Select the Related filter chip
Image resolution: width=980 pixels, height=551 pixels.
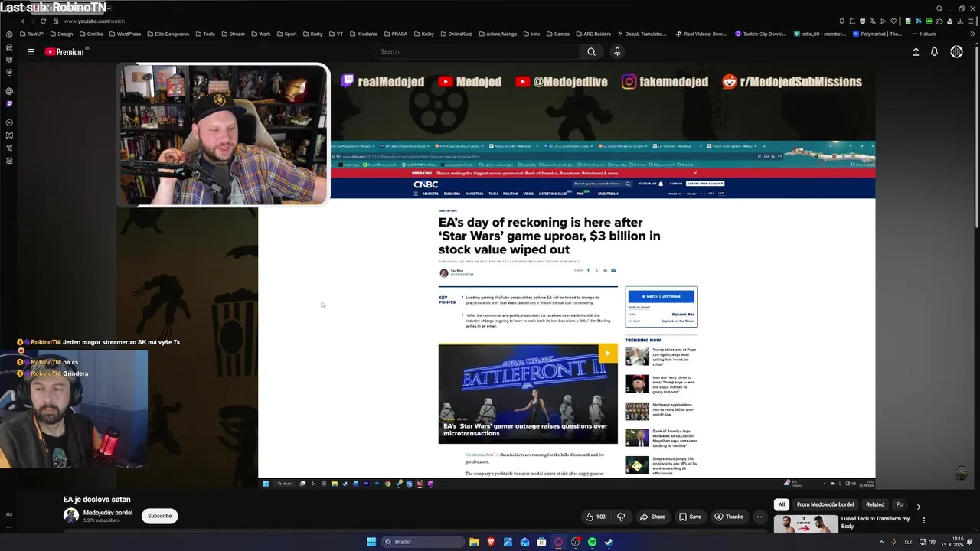point(875,504)
